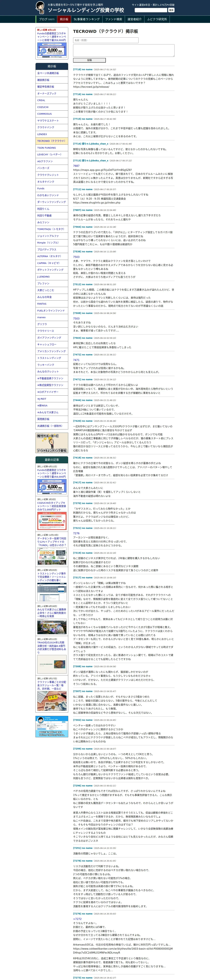Focus the message text area

coord(124,51)
